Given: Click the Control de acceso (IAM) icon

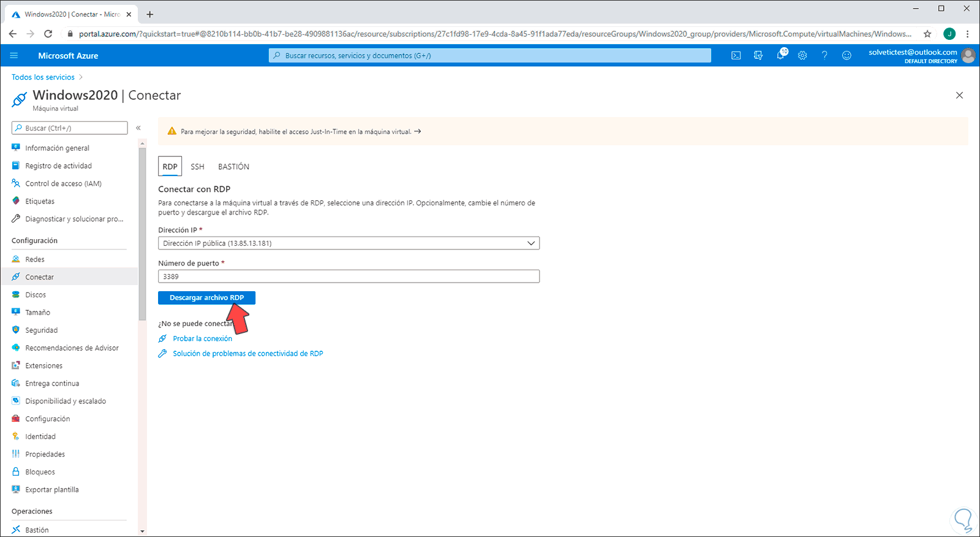Looking at the screenshot, I should (16, 183).
